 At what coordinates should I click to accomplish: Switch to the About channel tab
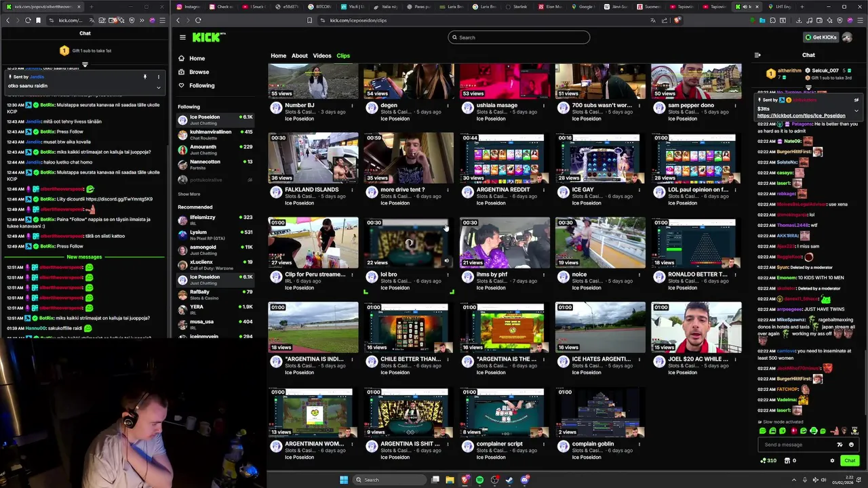point(300,56)
